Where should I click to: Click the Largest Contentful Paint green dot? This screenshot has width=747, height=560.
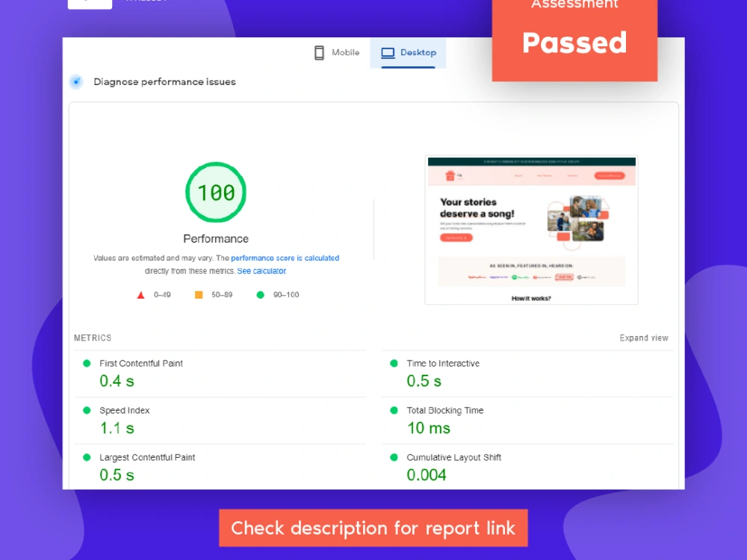(87, 458)
